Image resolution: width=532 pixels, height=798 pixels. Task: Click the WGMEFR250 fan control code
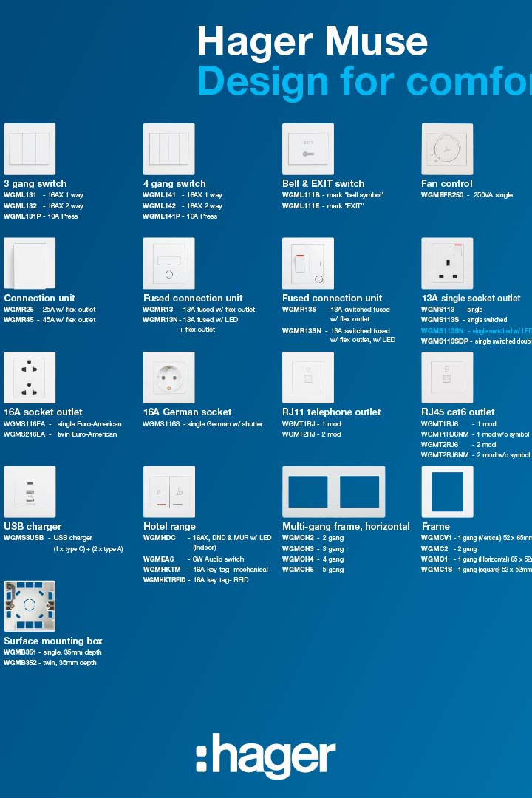tap(442, 195)
